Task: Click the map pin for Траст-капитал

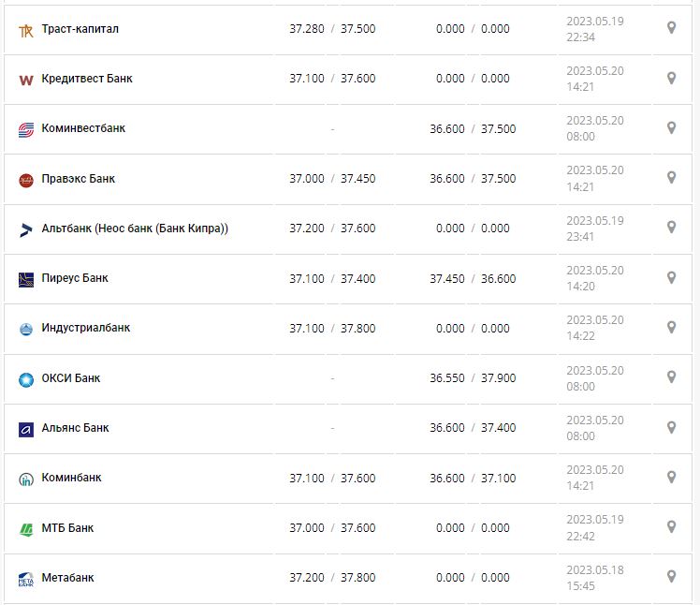Action: coord(671,28)
